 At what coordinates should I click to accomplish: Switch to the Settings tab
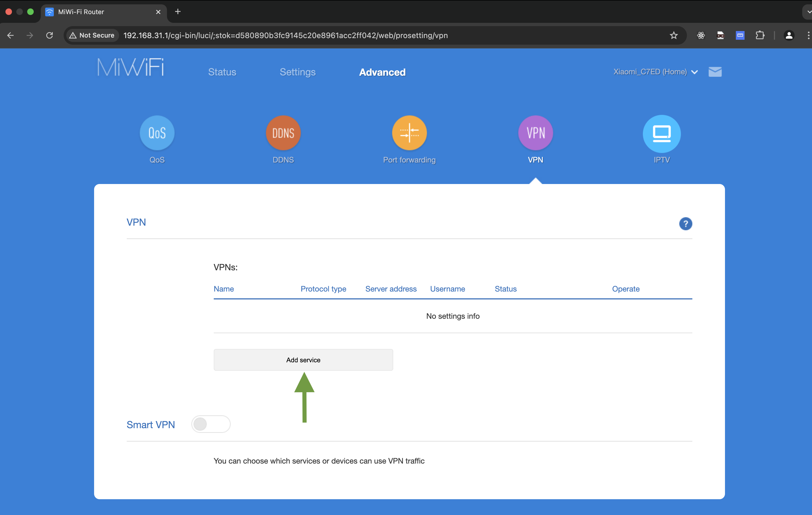tap(297, 72)
